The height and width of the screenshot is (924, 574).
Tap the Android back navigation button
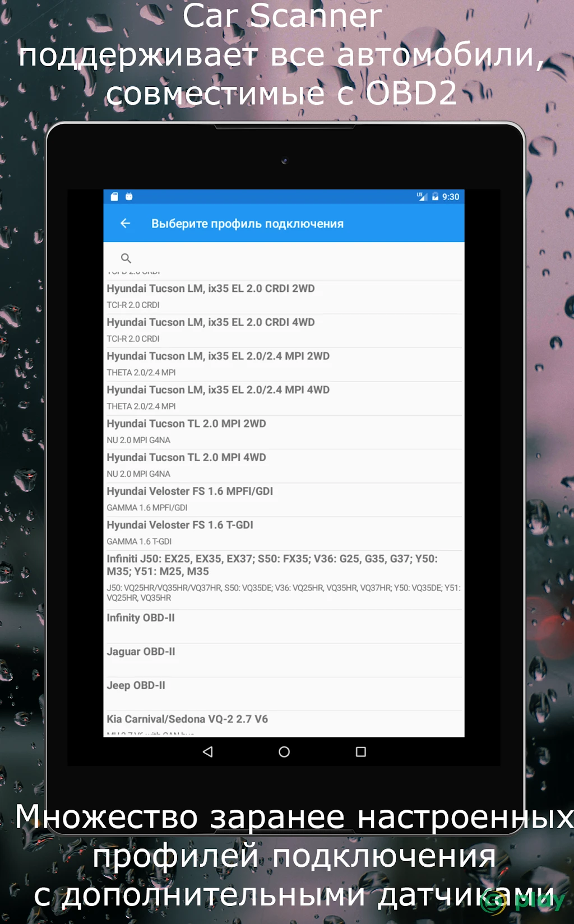[x=208, y=752]
